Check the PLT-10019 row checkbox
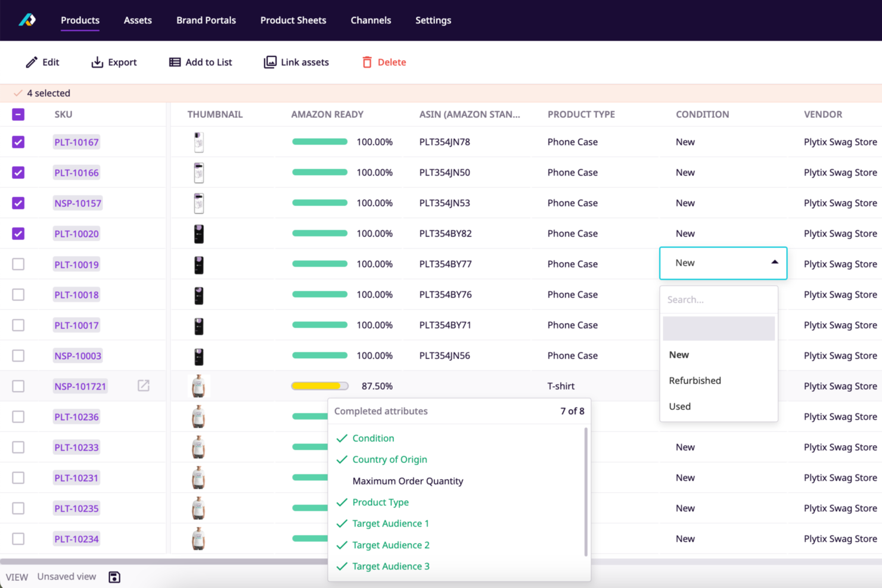The image size is (882, 588). (18, 264)
